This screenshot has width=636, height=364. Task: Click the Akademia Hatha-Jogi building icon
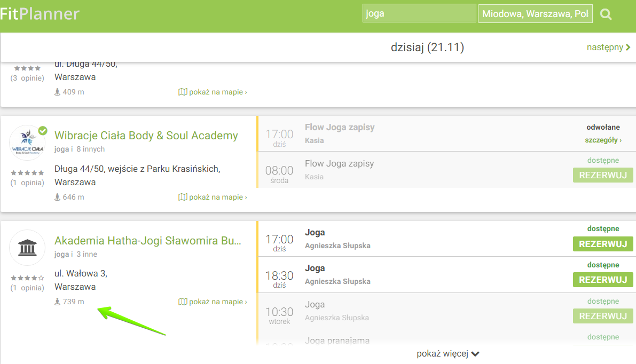27,248
